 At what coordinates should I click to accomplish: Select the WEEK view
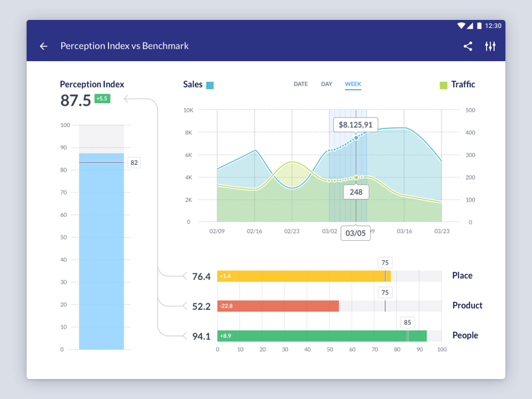tap(353, 84)
